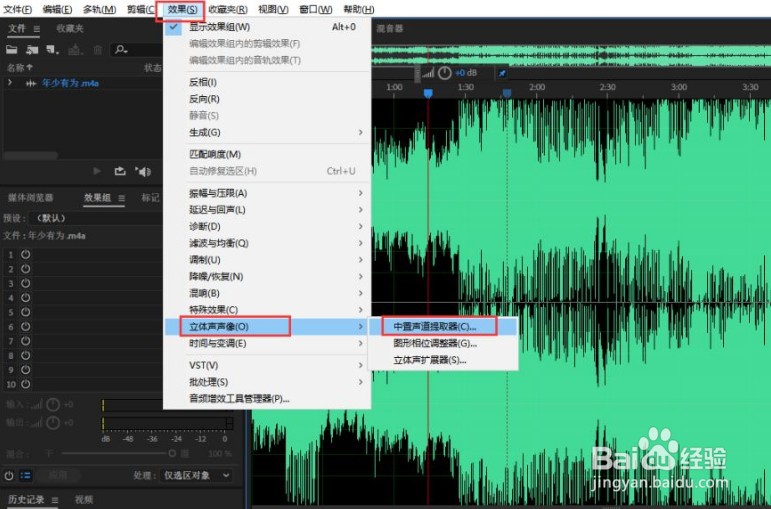Click the search field in Files panel
771x509 pixels.
137,49
